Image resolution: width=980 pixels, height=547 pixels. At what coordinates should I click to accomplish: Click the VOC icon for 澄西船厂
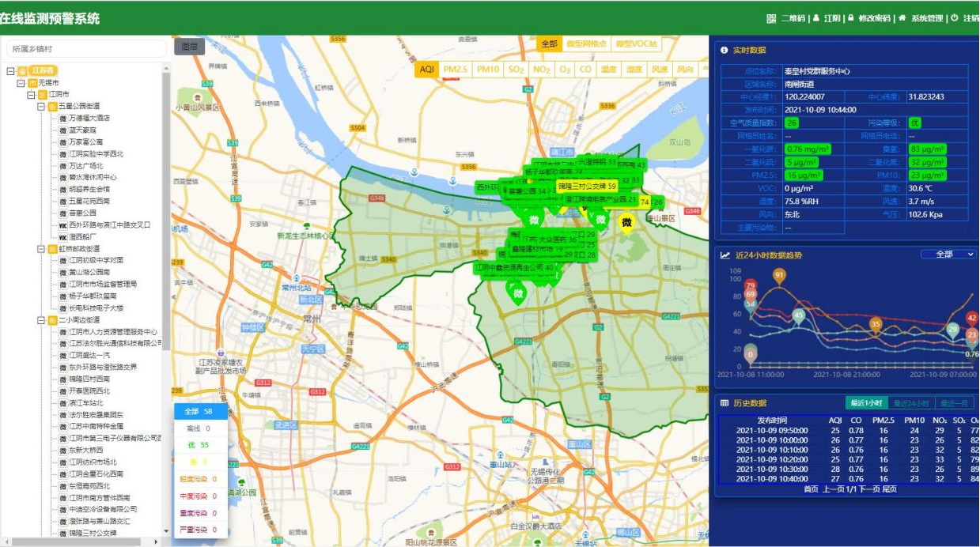[x=63, y=236]
